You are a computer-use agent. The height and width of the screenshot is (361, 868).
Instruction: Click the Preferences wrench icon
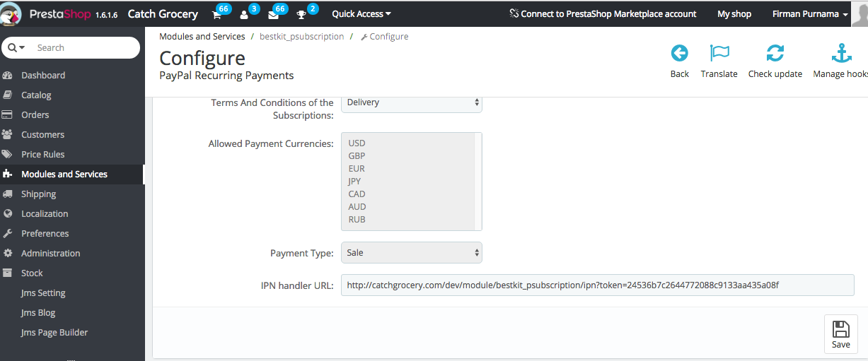(8, 233)
